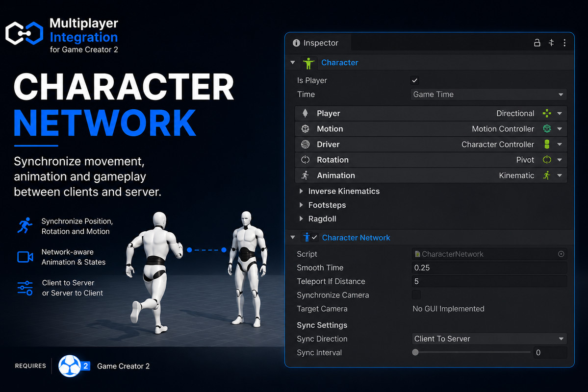Click the Sync Interval slider handle
The image size is (588, 392).
[415, 352]
